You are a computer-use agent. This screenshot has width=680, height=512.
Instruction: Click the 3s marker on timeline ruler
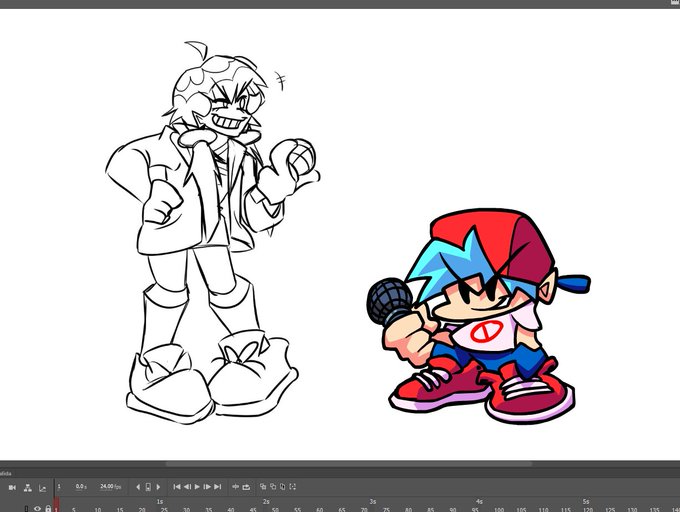(x=373, y=502)
